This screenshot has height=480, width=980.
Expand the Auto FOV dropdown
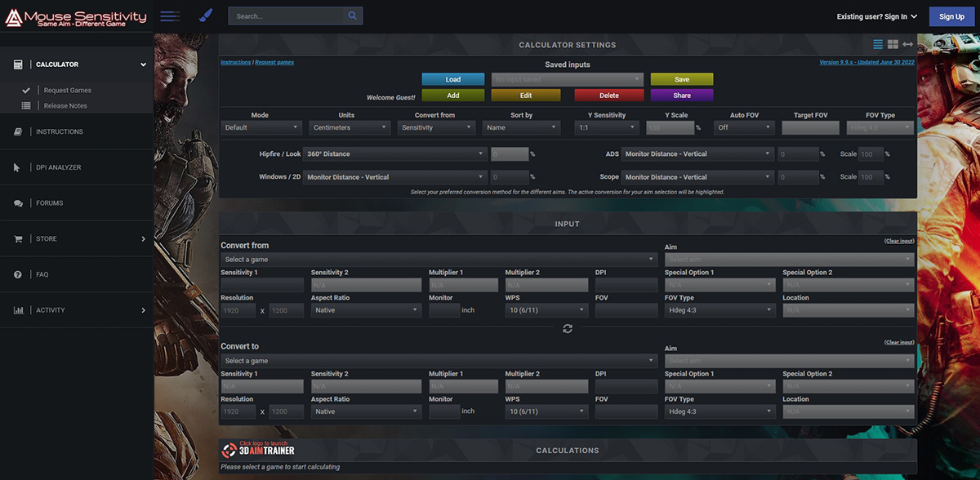pyautogui.click(x=742, y=127)
